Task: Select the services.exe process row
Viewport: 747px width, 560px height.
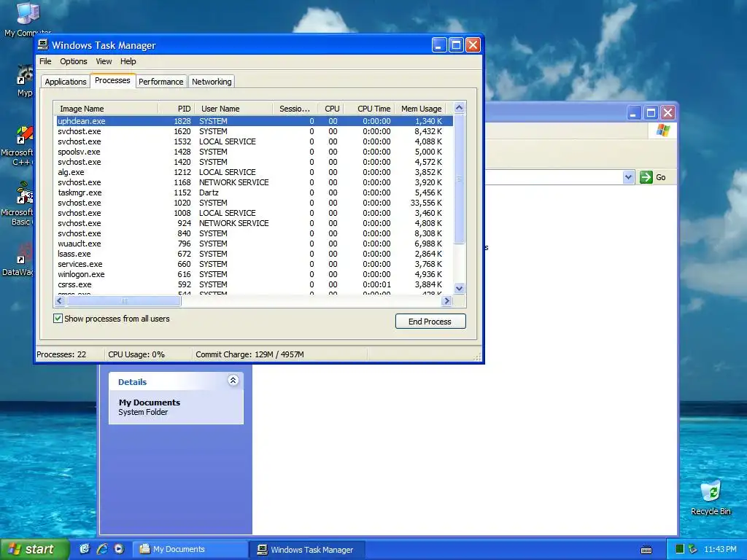Action: click(x=254, y=264)
